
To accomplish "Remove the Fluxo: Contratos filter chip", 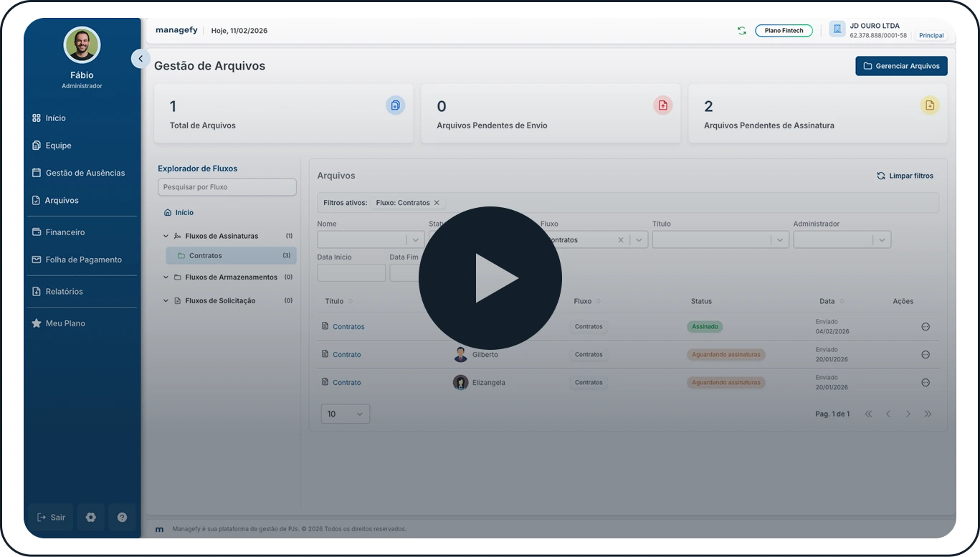I will pyautogui.click(x=437, y=203).
